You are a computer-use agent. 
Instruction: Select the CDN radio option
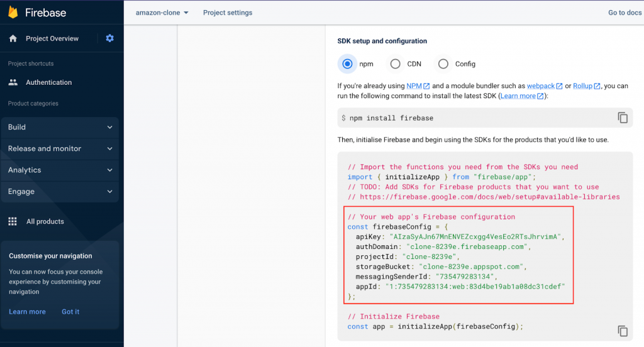tap(395, 64)
